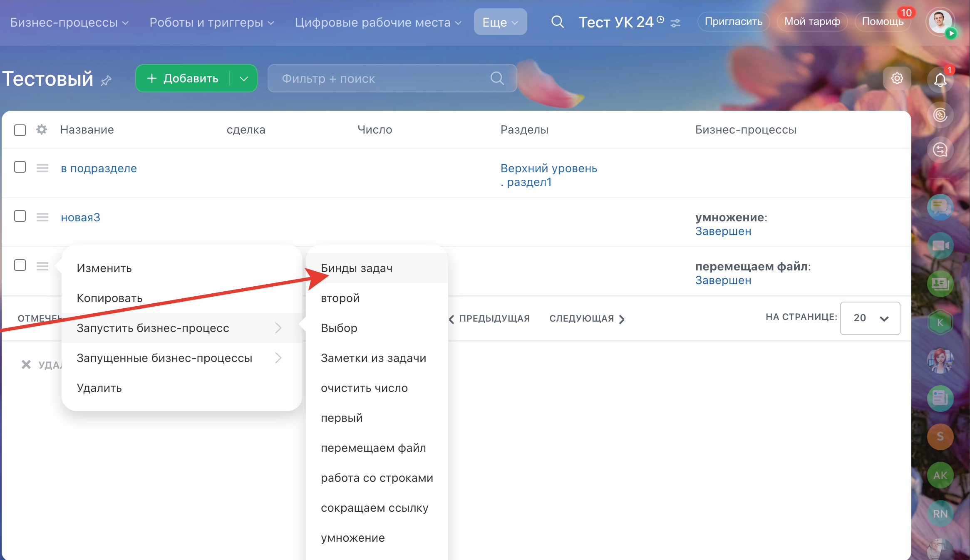Click the sliders icon beside Тест УК 24
The image size is (970, 560).
click(x=675, y=23)
